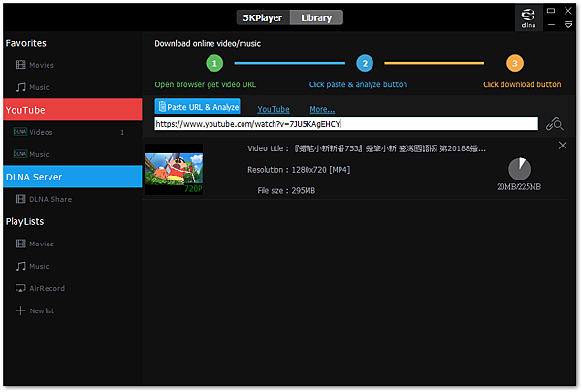Click the AirRecord screen icon
Image resolution: width=582 pixels, height=392 pixels.
coord(20,288)
